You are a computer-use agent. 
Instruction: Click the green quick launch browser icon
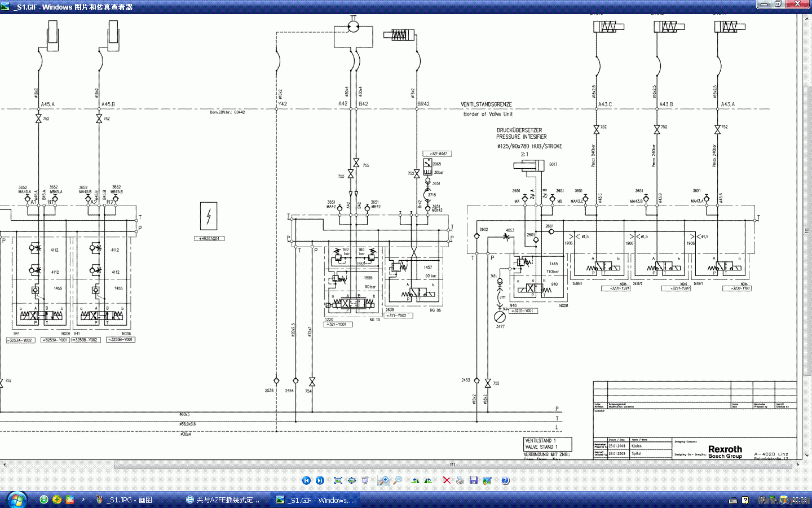point(44,500)
